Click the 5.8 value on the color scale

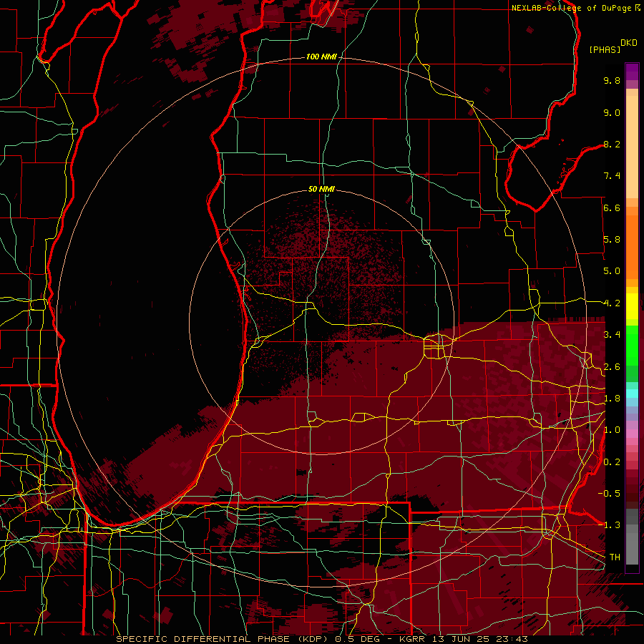coord(612,240)
